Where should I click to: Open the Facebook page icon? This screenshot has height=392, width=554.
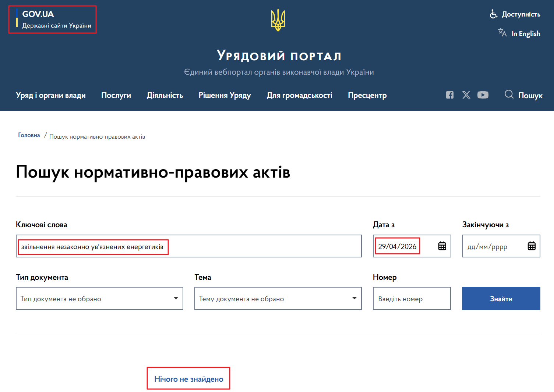(450, 95)
